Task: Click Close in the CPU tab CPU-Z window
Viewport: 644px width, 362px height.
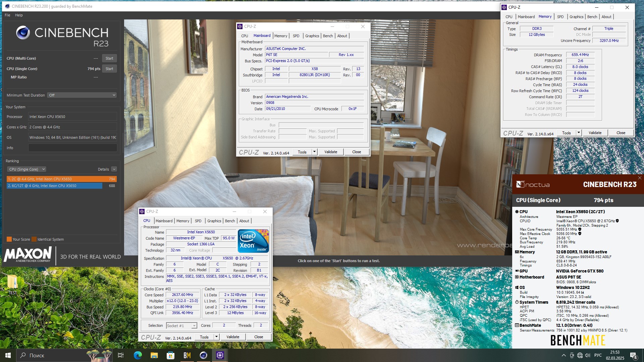Action: (259, 337)
